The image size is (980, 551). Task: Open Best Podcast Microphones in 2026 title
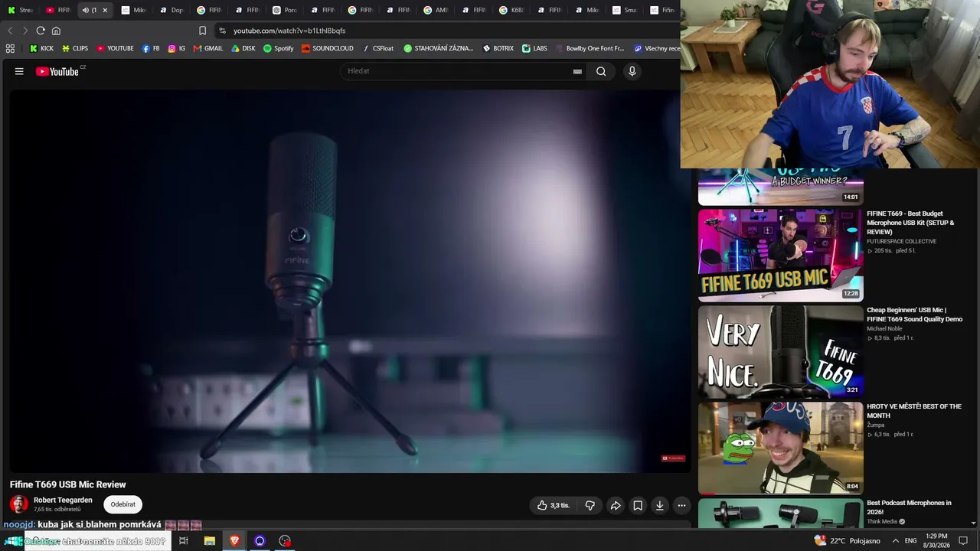tap(909, 507)
